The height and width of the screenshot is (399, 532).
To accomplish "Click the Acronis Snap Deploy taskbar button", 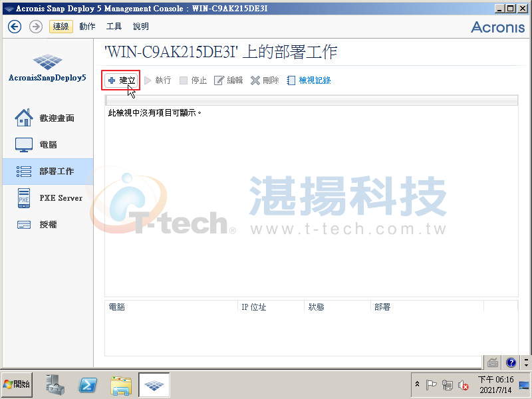I will 154,384.
